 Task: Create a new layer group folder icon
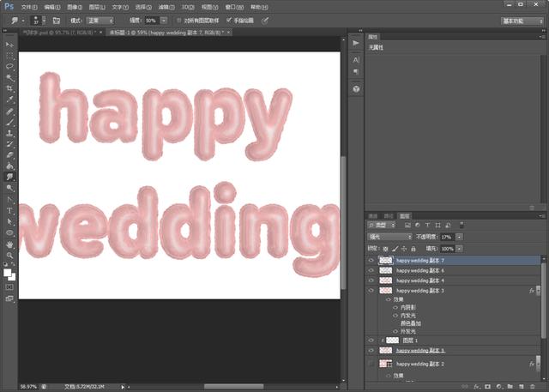(x=510, y=386)
